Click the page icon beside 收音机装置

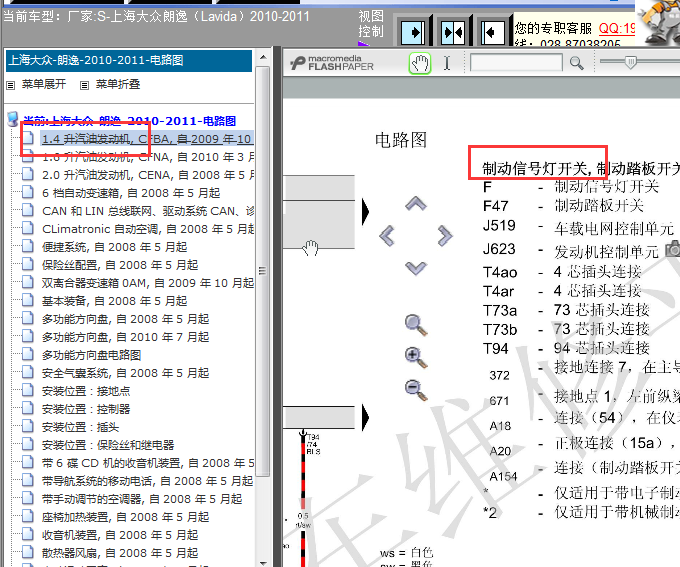click(x=28, y=534)
